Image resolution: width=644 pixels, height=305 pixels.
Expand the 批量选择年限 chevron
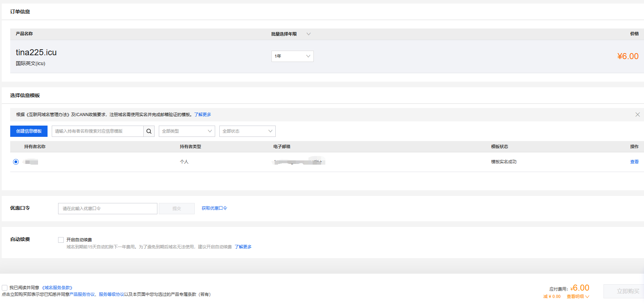coord(308,34)
